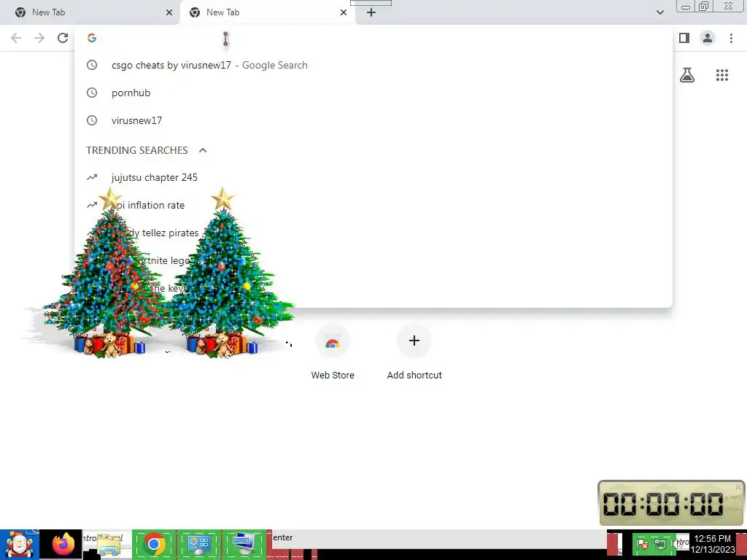Open the tab search dropdown arrow
This screenshot has height=560, width=747.
click(x=659, y=12)
